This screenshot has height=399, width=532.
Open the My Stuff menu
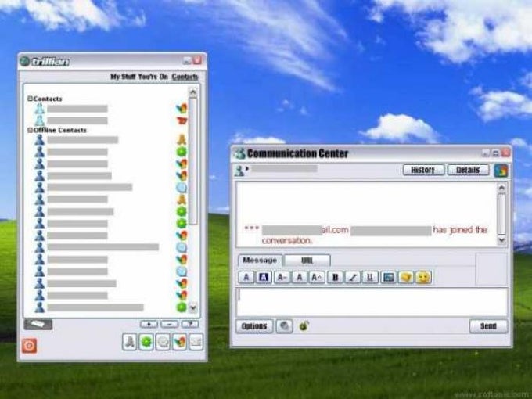point(123,77)
